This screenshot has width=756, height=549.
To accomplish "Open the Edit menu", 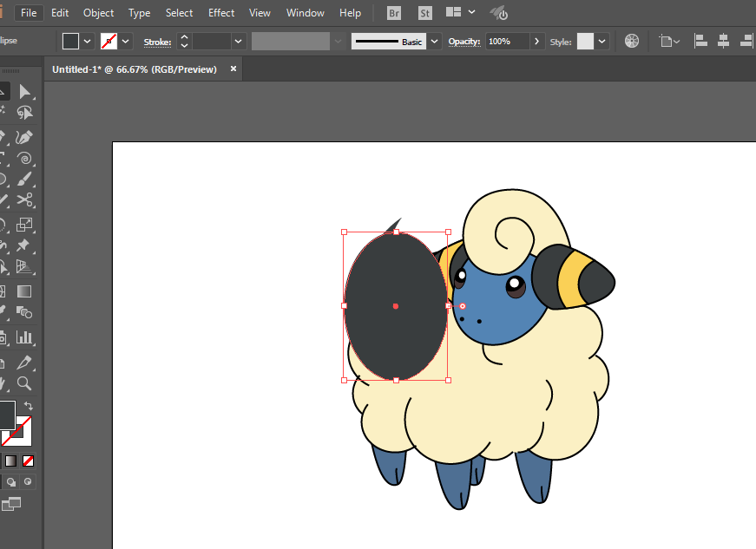I will coord(60,13).
